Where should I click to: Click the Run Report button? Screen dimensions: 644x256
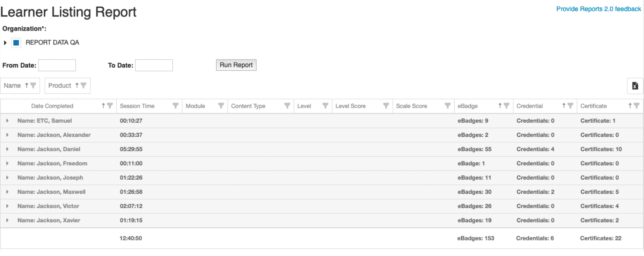click(236, 65)
